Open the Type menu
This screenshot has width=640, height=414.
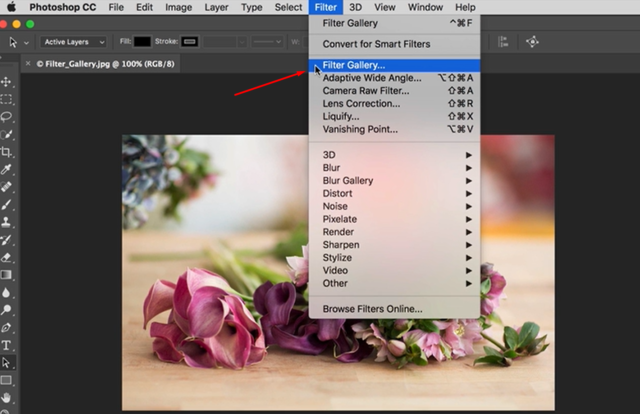251,7
